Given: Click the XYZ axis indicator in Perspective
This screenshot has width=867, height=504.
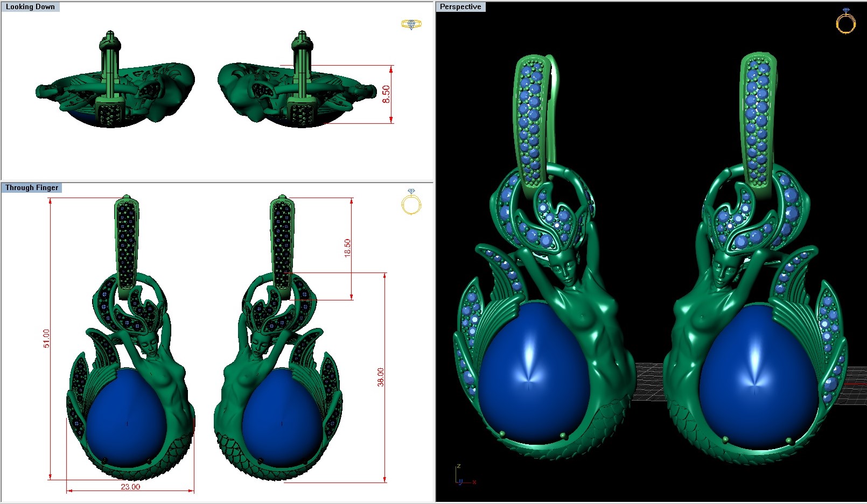Looking at the screenshot, I should [x=465, y=475].
